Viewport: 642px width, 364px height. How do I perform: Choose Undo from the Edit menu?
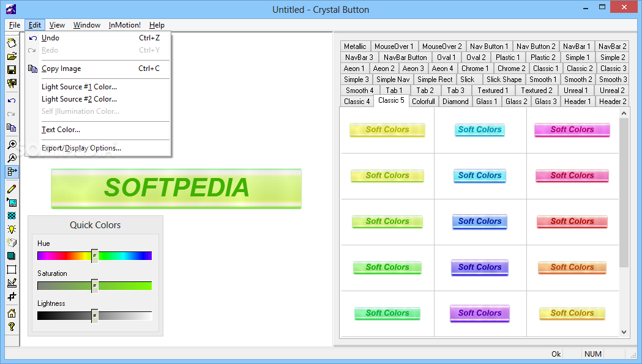click(98, 38)
